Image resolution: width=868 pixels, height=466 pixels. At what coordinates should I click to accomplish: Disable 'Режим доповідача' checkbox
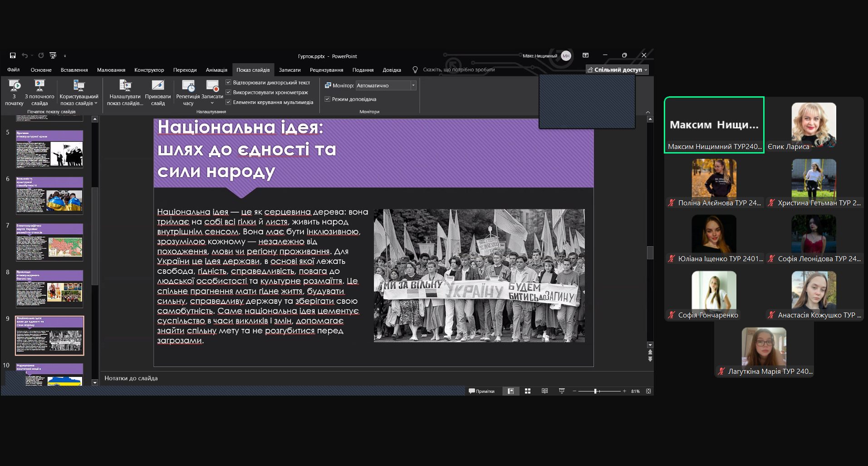click(327, 99)
